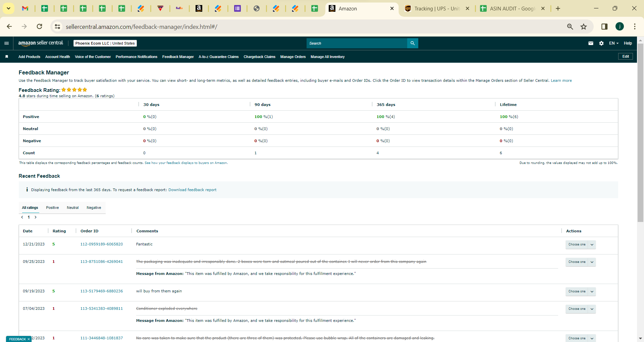Open the browser side panel icon
The image size is (644, 342).
(x=604, y=26)
